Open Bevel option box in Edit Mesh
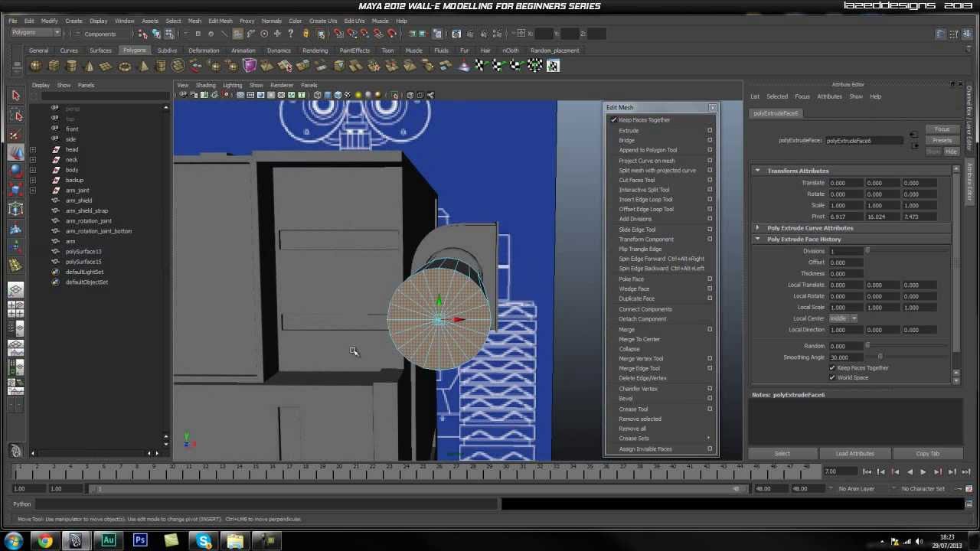The width and height of the screenshot is (980, 551). click(710, 399)
